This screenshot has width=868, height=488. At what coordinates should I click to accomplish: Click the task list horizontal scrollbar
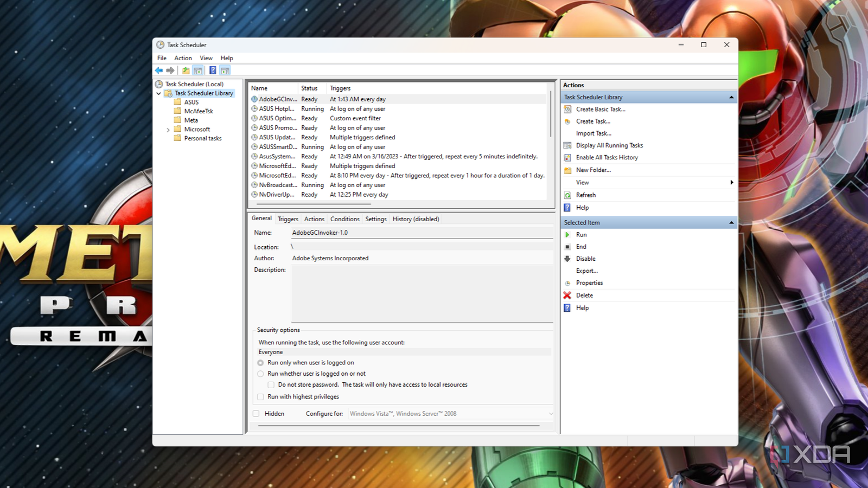point(314,204)
